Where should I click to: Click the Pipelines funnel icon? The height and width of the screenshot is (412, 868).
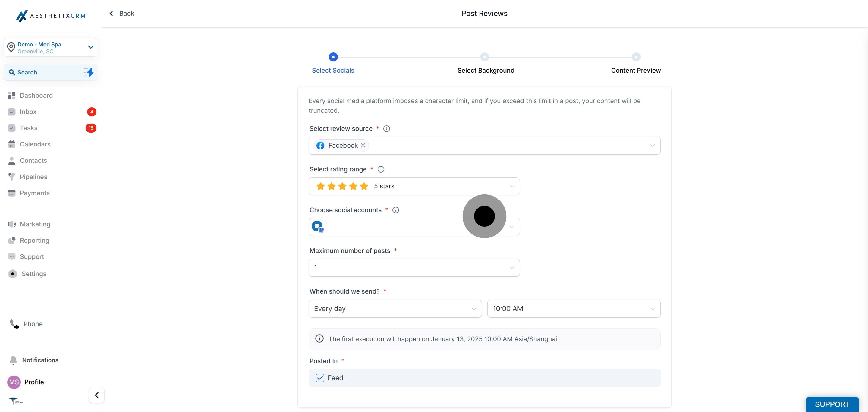(12, 177)
